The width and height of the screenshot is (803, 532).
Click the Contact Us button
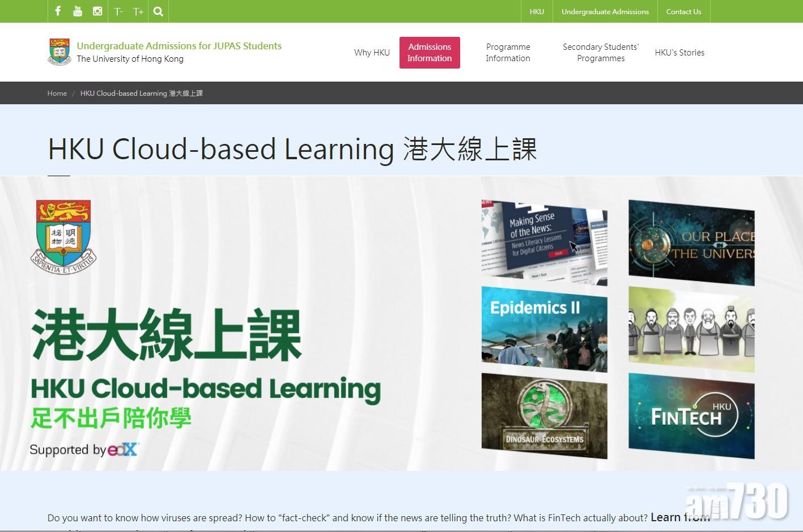[x=683, y=11]
